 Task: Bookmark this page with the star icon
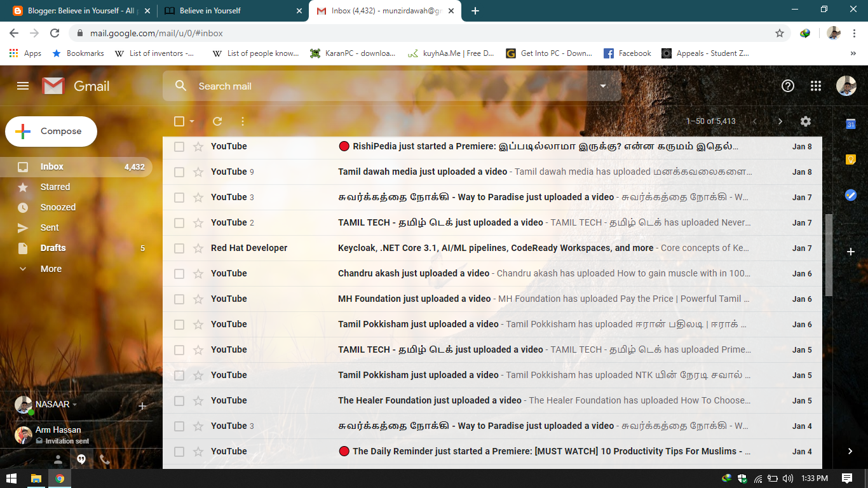780,33
